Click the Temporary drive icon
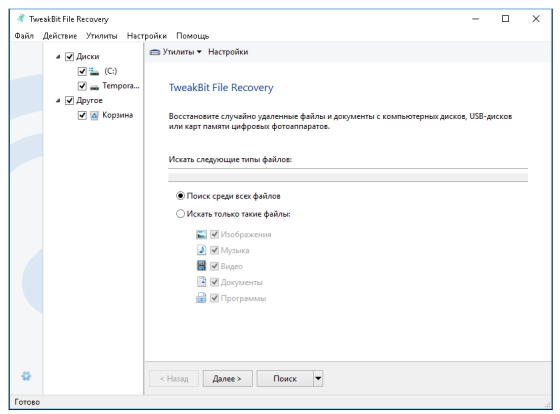Image resolution: width=560 pixels, height=414 pixels. pyautogui.click(x=94, y=86)
